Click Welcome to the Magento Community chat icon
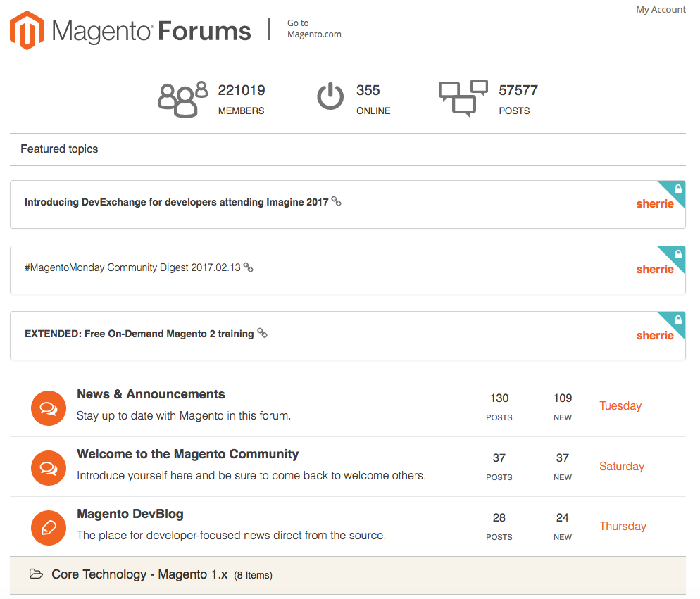The width and height of the screenshot is (700, 599). (x=49, y=468)
